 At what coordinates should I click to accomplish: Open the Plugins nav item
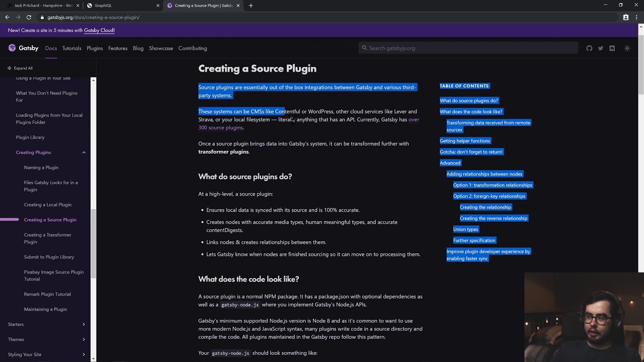point(95,48)
